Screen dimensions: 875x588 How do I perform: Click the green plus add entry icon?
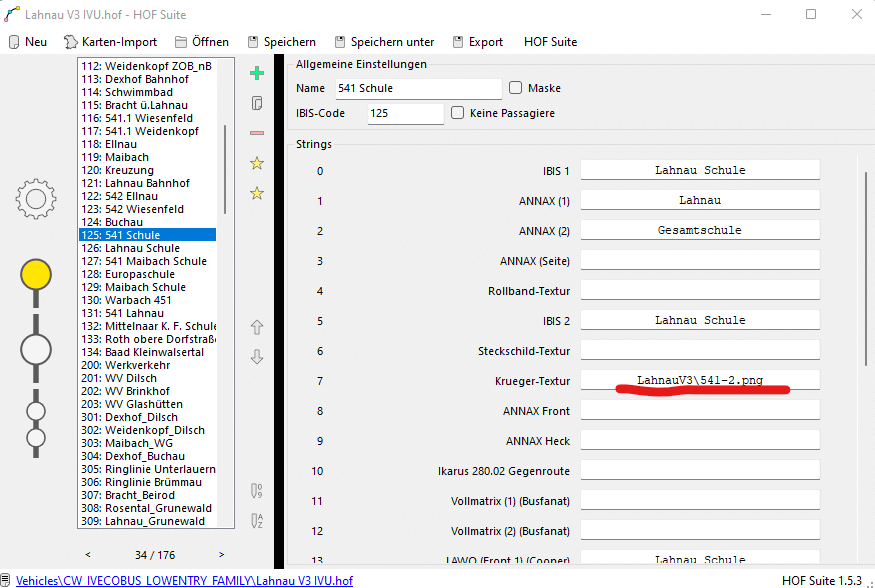[257, 73]
